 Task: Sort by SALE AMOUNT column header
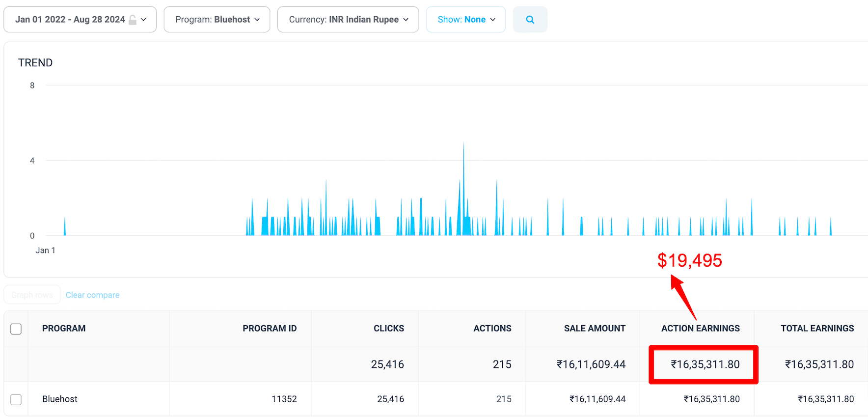[x=595, y=328]
